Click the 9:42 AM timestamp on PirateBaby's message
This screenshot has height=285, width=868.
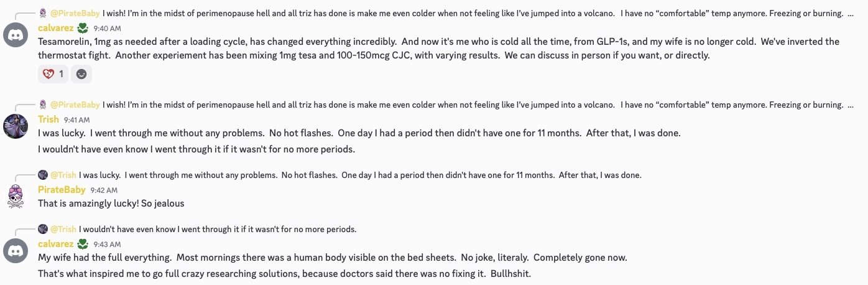pyautogui.click(x=104, y=190)
